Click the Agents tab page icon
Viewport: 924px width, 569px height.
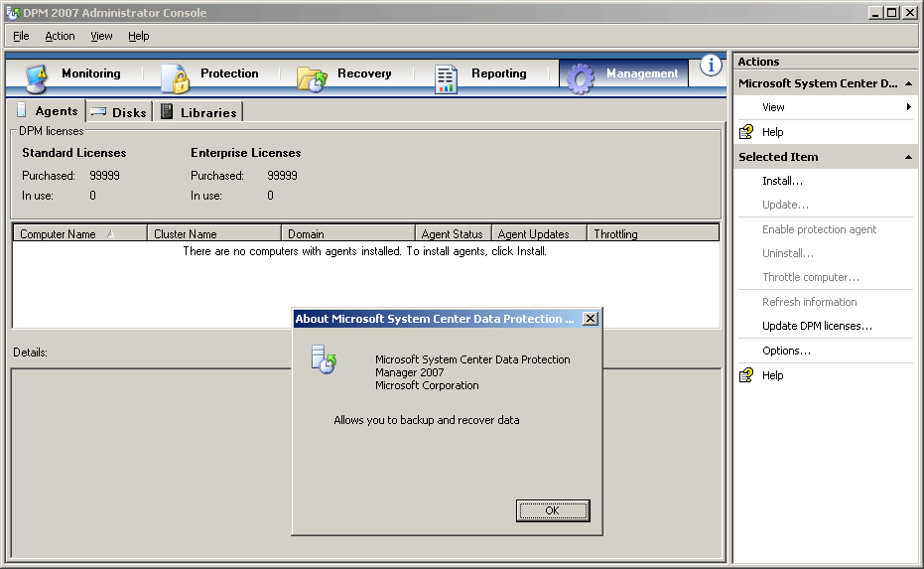(22, 109)
